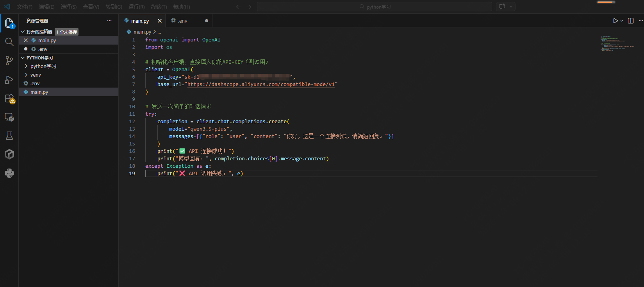Viewport: 644px width, 287px height.
Task: Open the 帮助(H) menu
Action: pos(182,7)
